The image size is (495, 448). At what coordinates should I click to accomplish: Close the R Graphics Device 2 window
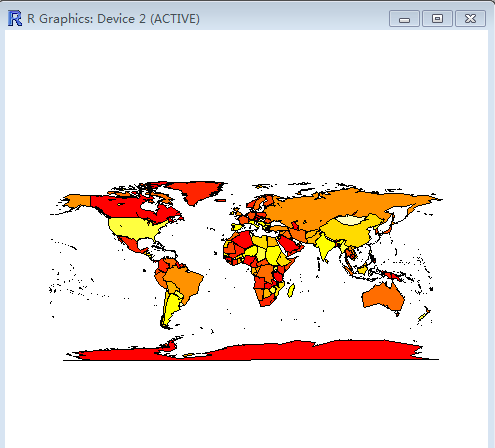470,18
